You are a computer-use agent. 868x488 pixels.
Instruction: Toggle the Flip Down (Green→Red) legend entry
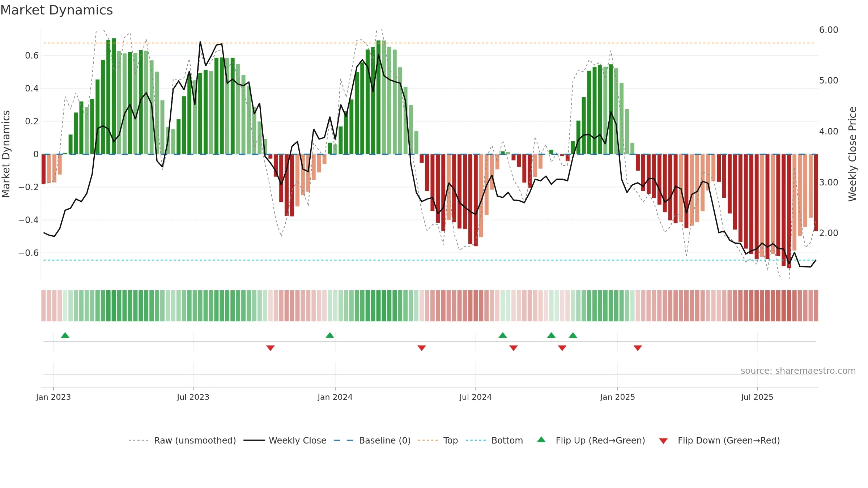click(719, 440)
